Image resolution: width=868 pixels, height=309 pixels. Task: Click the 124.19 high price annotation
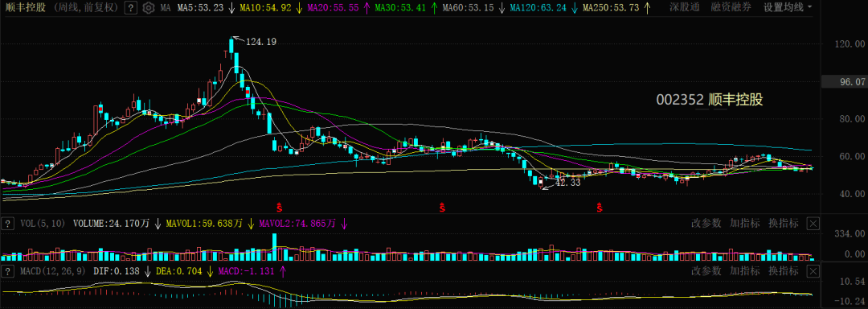260,42
